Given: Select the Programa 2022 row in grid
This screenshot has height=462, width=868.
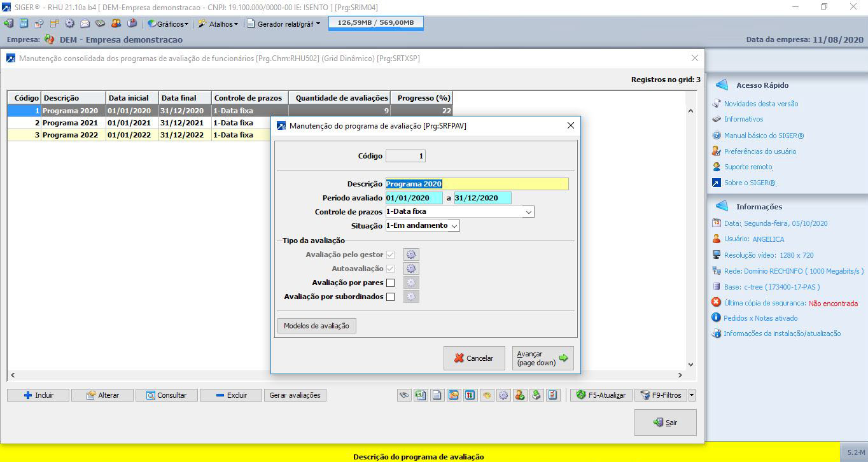Looking at the screenshot, I should (139, 135).
